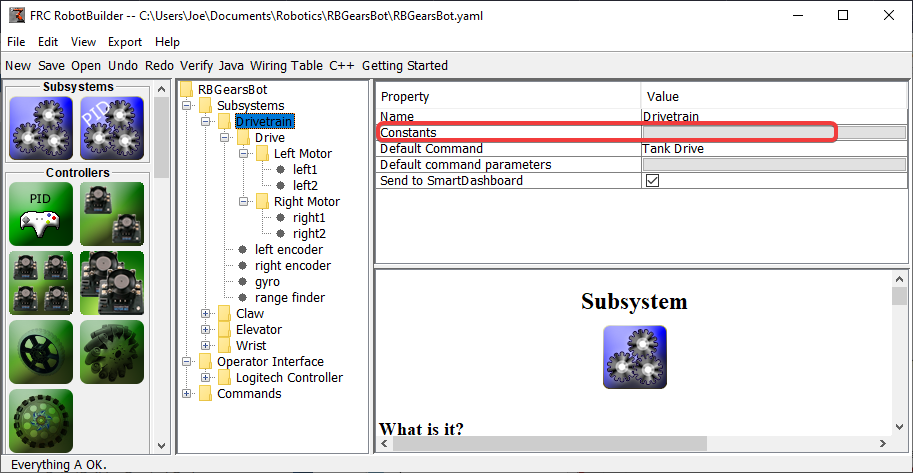Click Open in the toolbar

86,66
